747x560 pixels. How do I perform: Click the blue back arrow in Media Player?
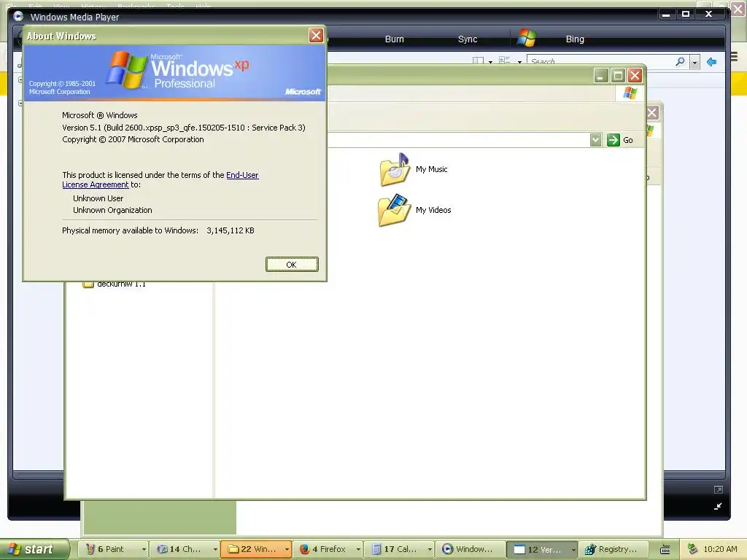(712, 62)
